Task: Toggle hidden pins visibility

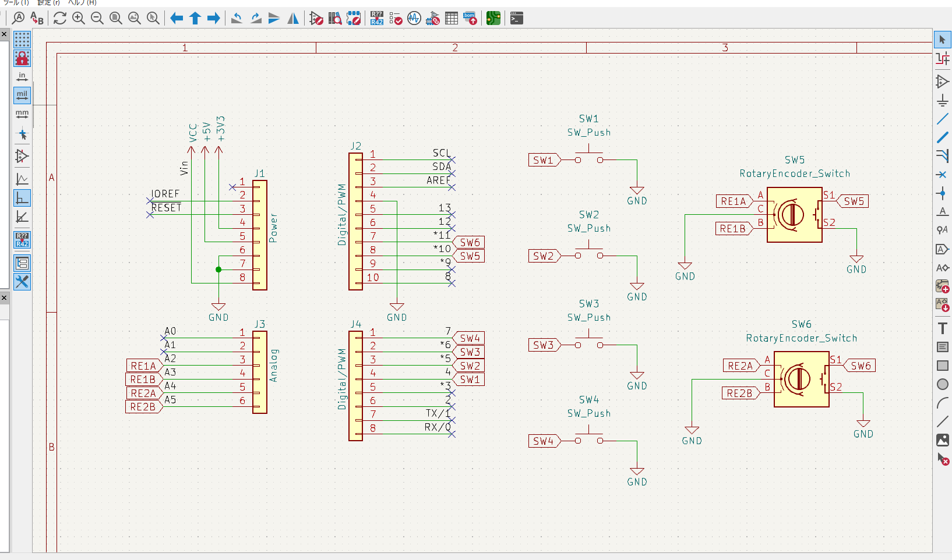Action: click(22, 156)
